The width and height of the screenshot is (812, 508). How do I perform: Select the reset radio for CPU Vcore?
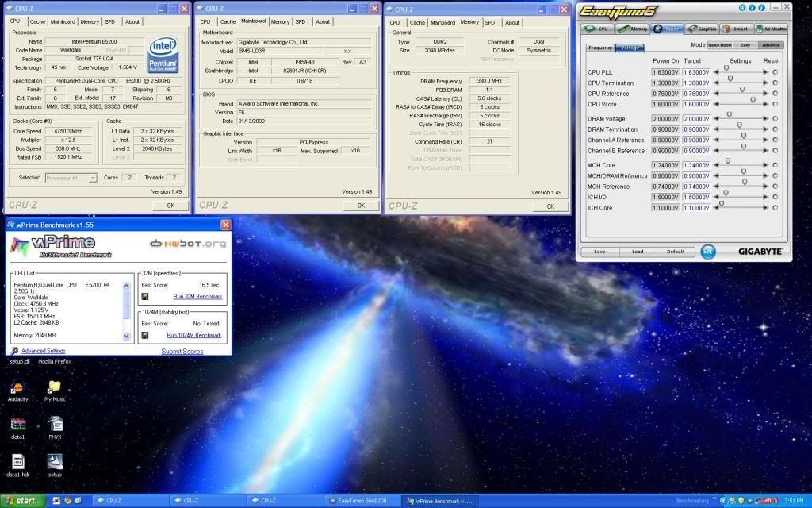[776, 104]
